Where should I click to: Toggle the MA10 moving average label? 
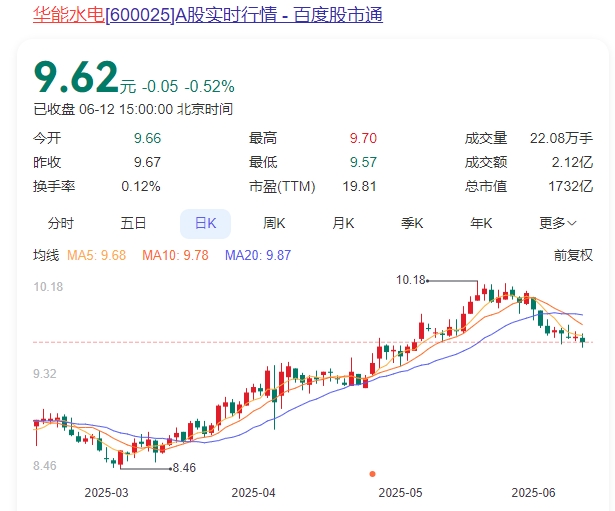[x=175, y=256]
